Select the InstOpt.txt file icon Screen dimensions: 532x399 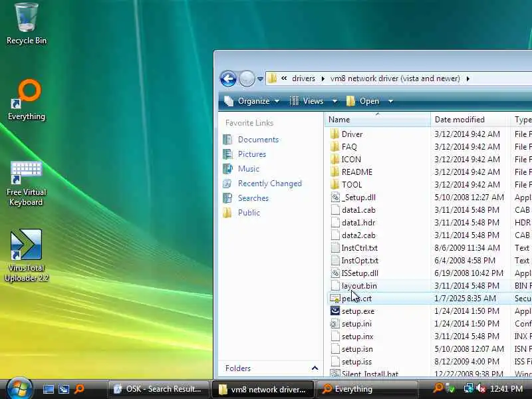point(335,261)
